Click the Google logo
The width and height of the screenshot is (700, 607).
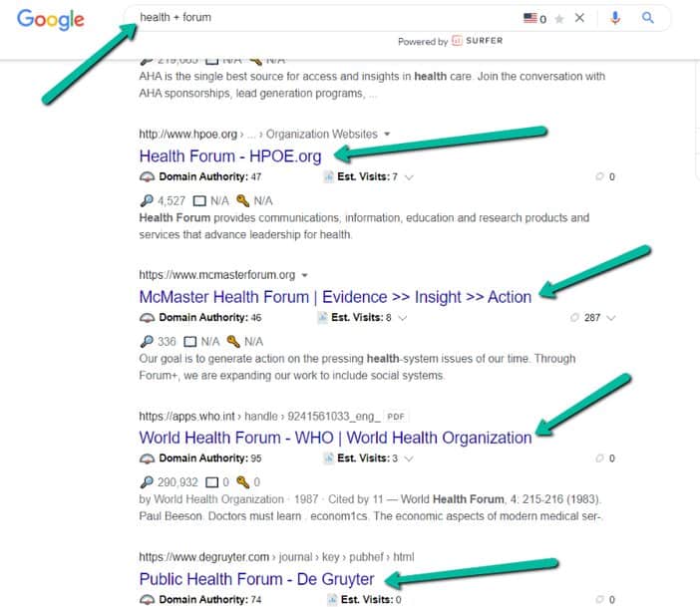[51, 19]
